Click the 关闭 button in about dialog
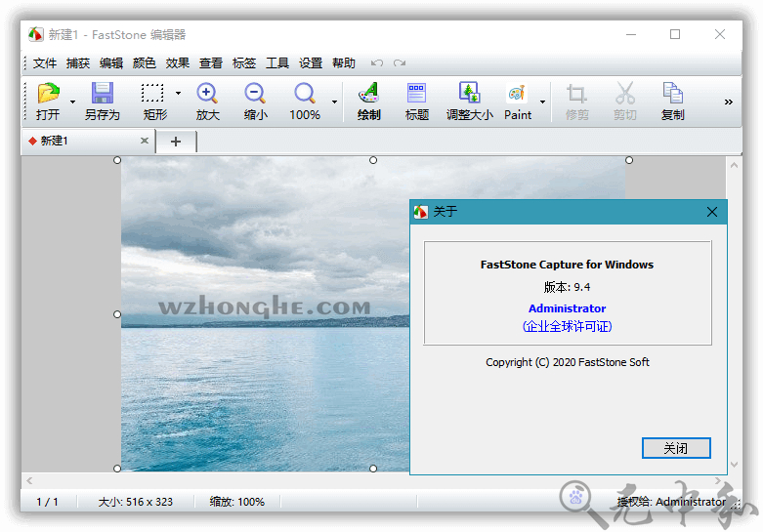Image resolution: width=763 pixels, height=532 pixels. point(676,448)
